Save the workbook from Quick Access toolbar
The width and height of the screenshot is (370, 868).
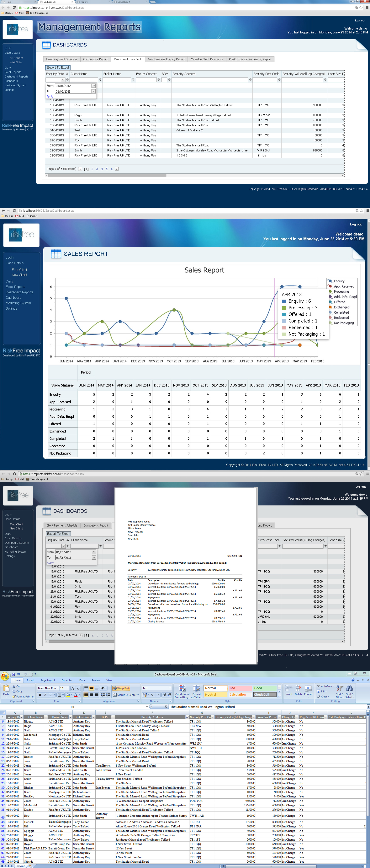13,674
